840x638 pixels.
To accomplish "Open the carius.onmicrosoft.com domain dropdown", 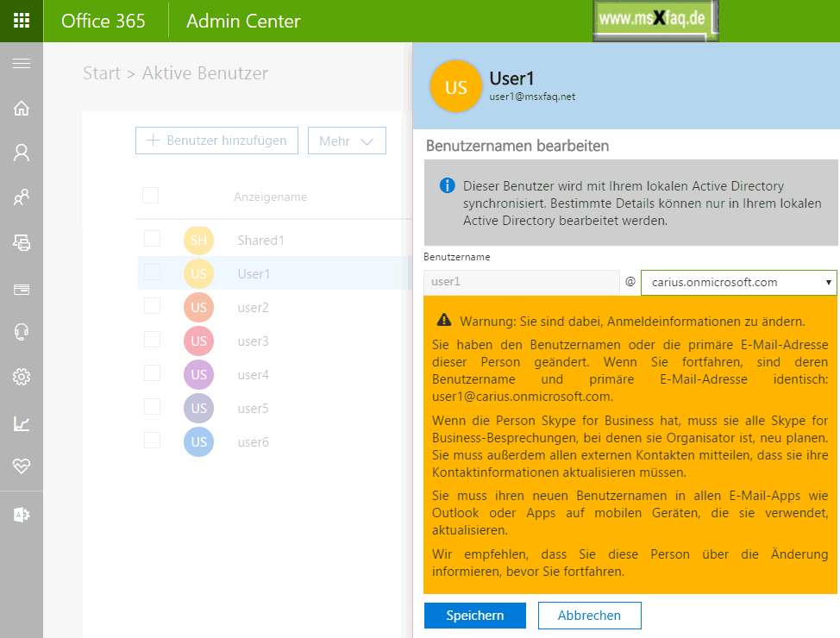I will click(739, 282).
